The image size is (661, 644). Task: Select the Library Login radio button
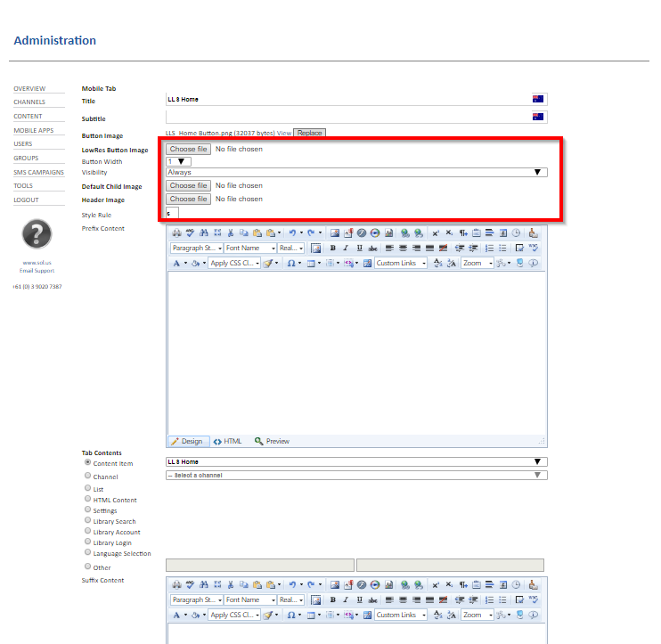(87, 542)
